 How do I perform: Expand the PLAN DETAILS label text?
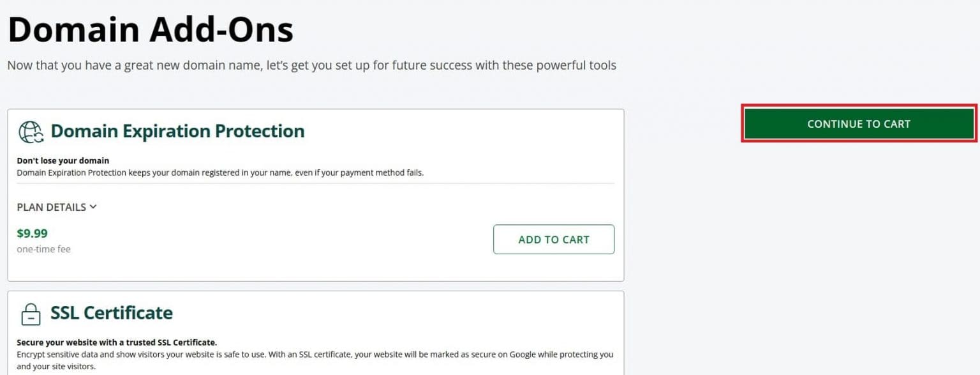click(x=51, y=207)
